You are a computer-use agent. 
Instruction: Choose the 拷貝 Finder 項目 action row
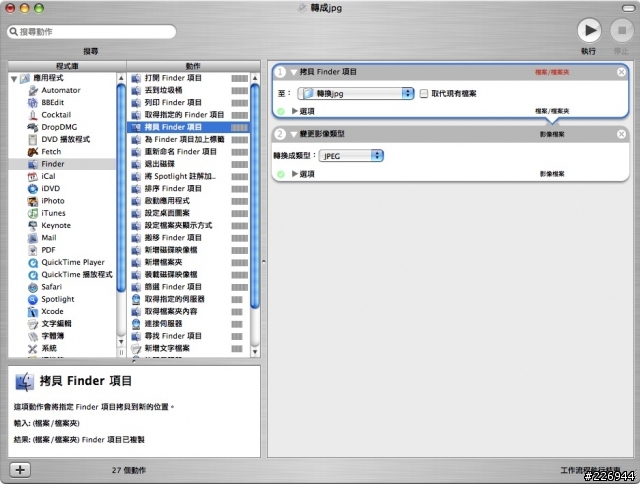pyautogui.click(x=188, y=127)
